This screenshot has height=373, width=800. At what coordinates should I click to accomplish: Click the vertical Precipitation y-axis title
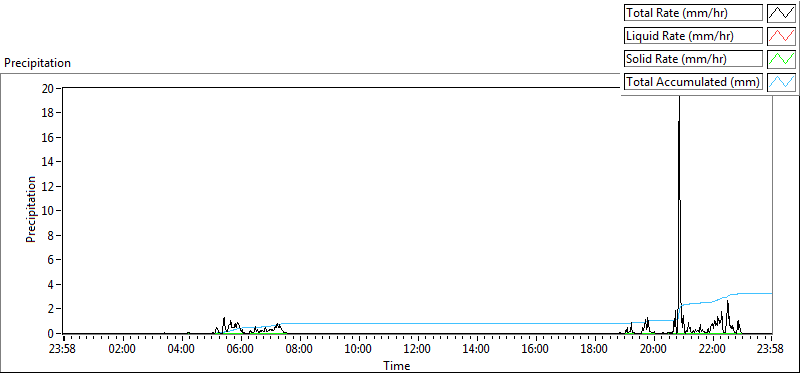(31, 209)
